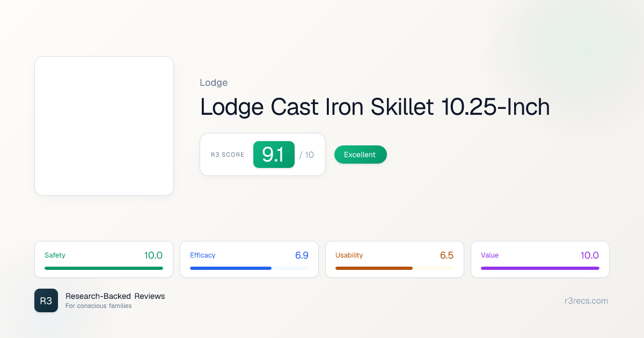The image size is (644, 338).
Task: Click the Usability score bar
Action: pyautogui.click(x=394, y=268)
